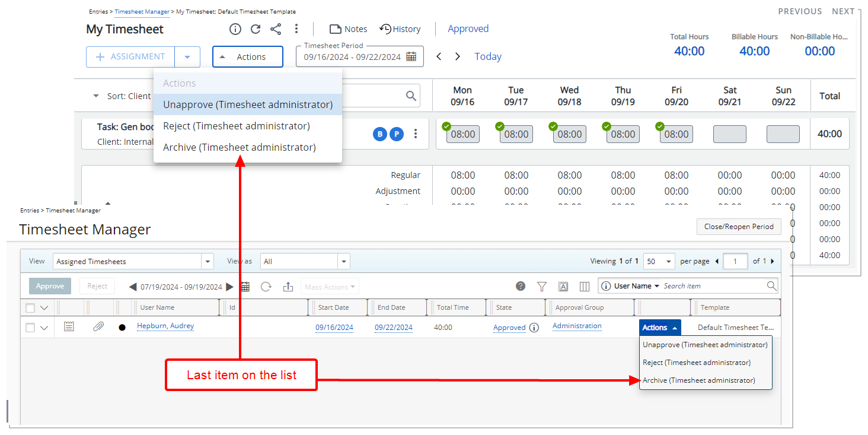
Task: Click the Close/Reopen Period button
Action: [x=738, y=227]
